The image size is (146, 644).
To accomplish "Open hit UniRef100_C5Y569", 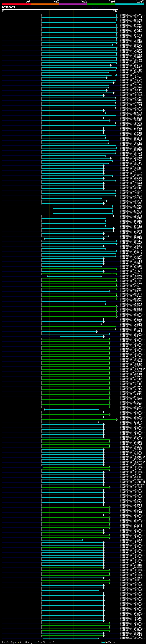I will (131, 180).
